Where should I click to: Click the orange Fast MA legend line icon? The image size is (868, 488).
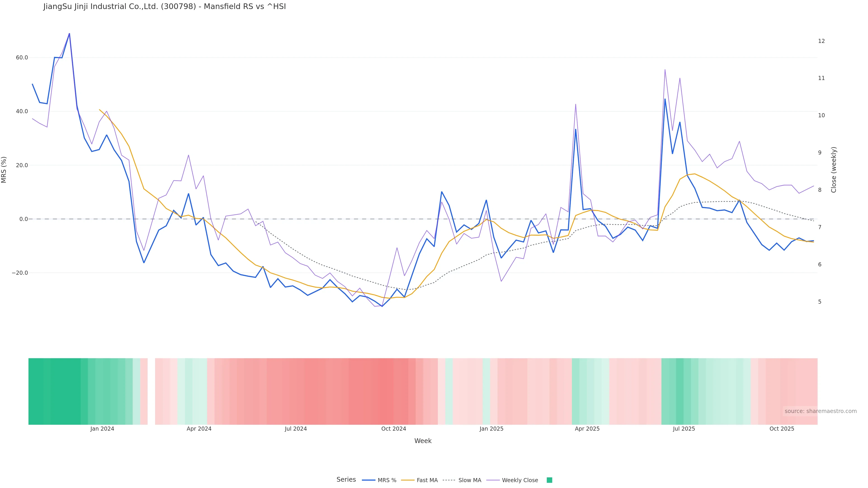pos(408,480)
